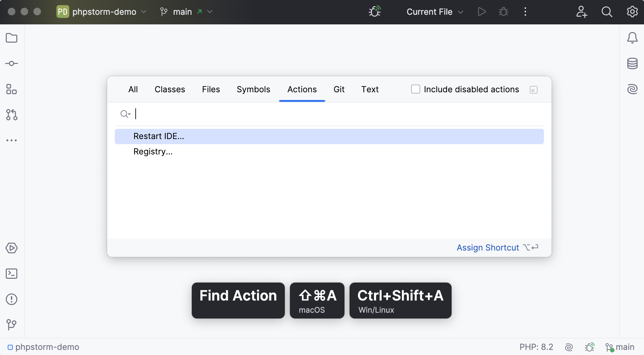The image size is (644, 355).
Task: Click Start Listening for PHP Debug Connections
Action: point(375,12)
